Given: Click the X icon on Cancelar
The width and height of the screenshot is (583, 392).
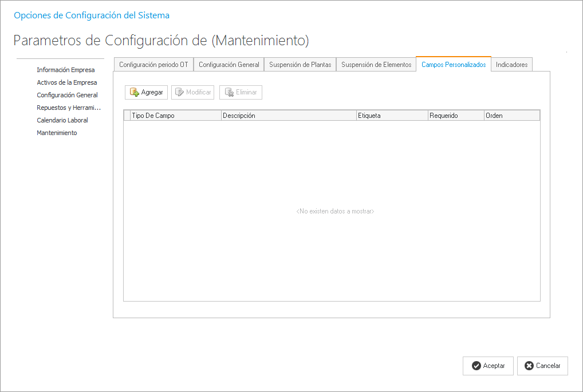Looking at the screenshot, I should pos(529,366).
